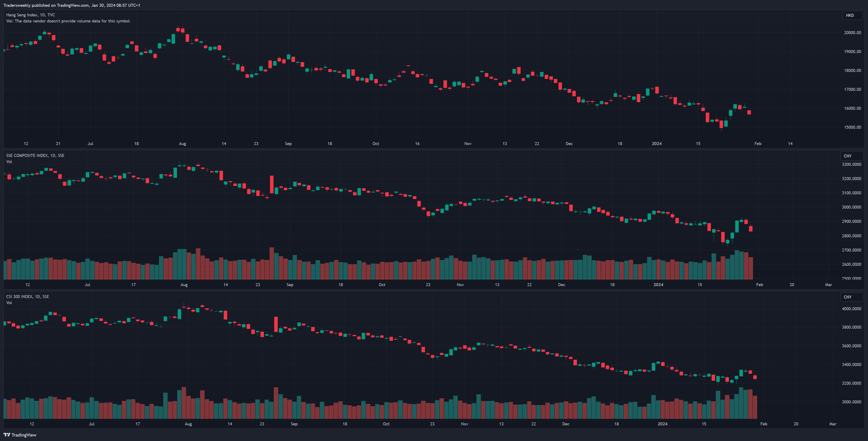The height and width of the screenshot is (441, 868).
Task: Click the 19000.00 price label on Hang Seng axis
Action: [x=853, y=52]
